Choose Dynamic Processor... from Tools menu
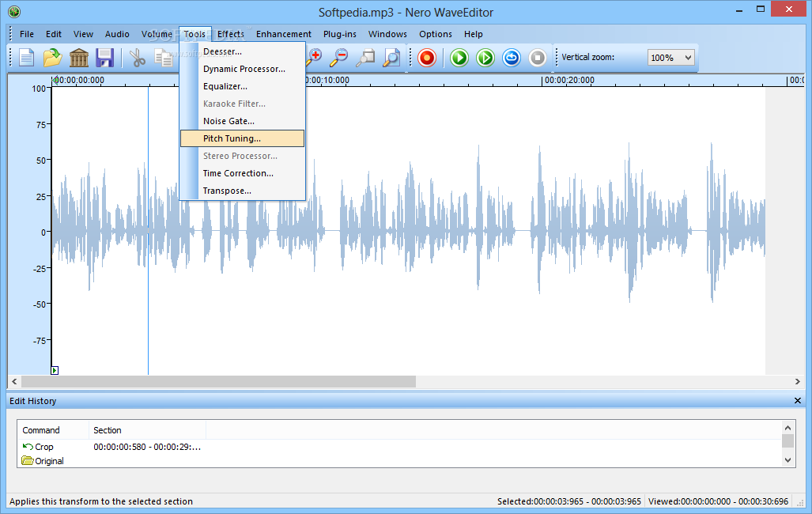Screen dimensions: 812x514 pos(243,69)
